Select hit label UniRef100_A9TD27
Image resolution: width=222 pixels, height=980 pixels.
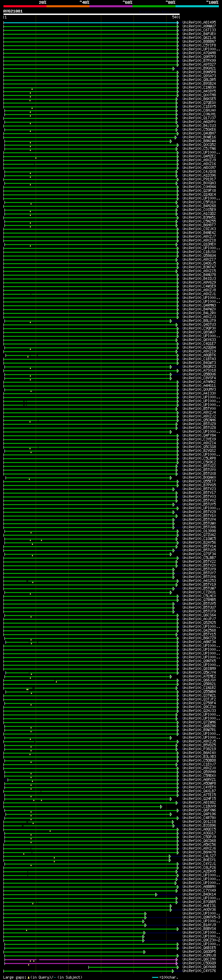coord(199,64)
